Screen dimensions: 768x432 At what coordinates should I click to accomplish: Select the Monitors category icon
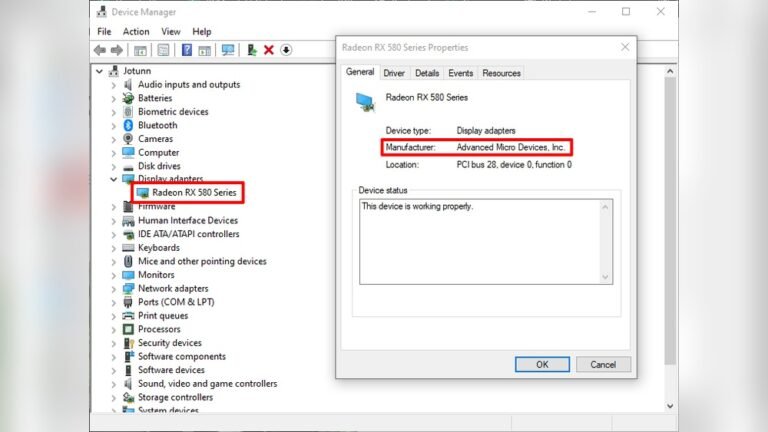(x=128, y=275)
